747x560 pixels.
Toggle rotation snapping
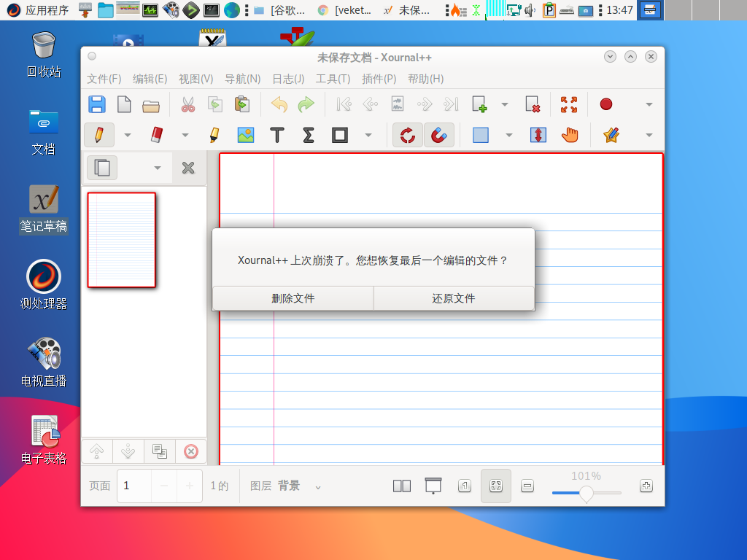(x=407, y=135)
